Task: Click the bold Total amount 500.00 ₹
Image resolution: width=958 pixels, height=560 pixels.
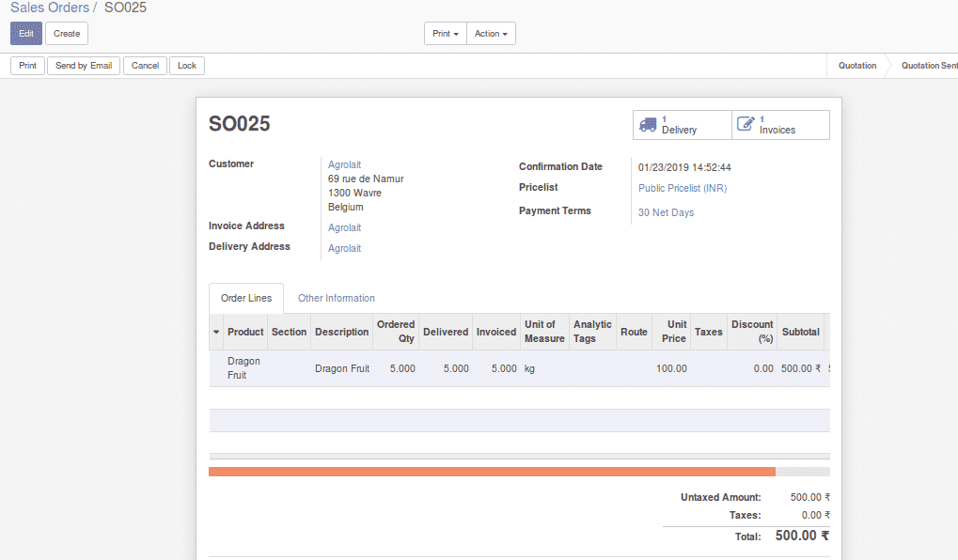Action: [x=802, y=536]
